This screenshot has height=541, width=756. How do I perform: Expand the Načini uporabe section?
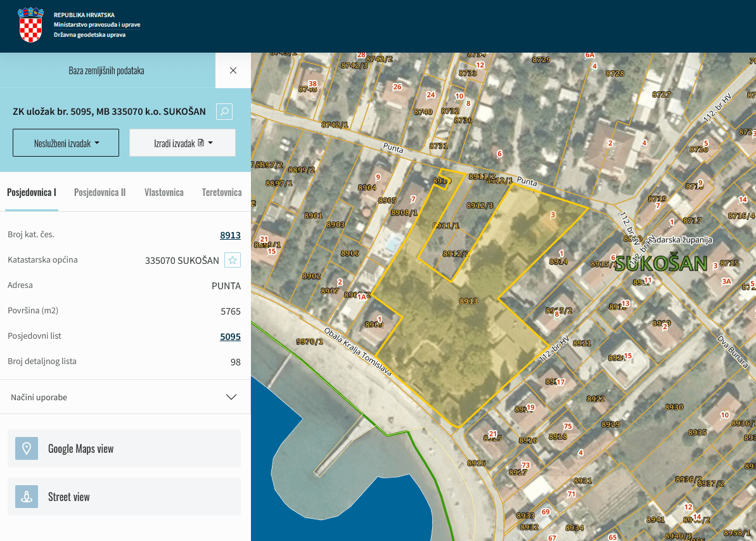point(231,397)
